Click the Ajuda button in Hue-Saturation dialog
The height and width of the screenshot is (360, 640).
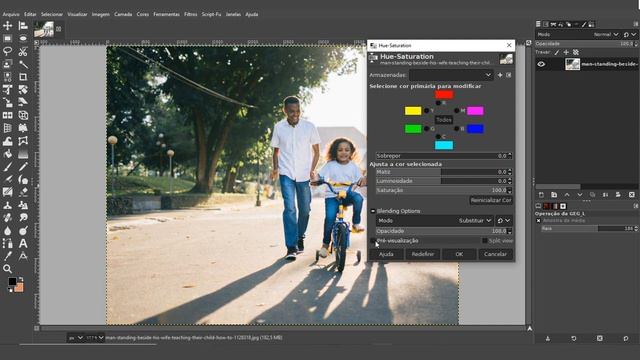(x=386, y=254)
